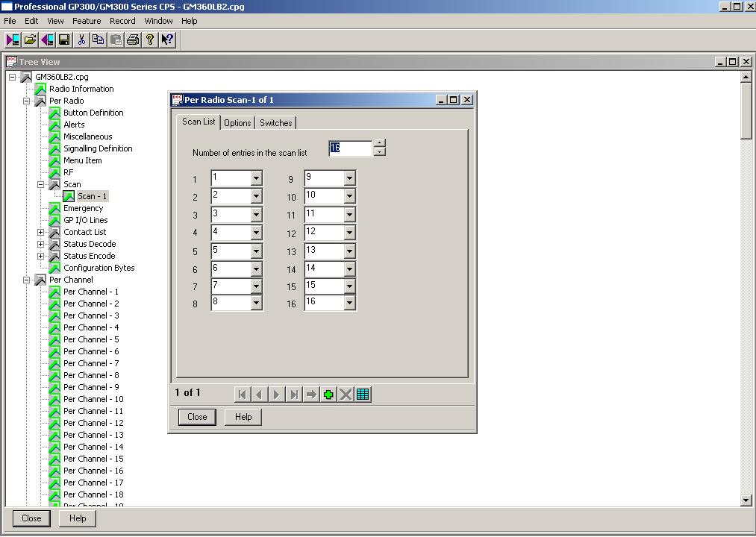This screenshot has height=537, width=756.
Task: Open scan entry 8 dropdown
Action: pos(256,303)
